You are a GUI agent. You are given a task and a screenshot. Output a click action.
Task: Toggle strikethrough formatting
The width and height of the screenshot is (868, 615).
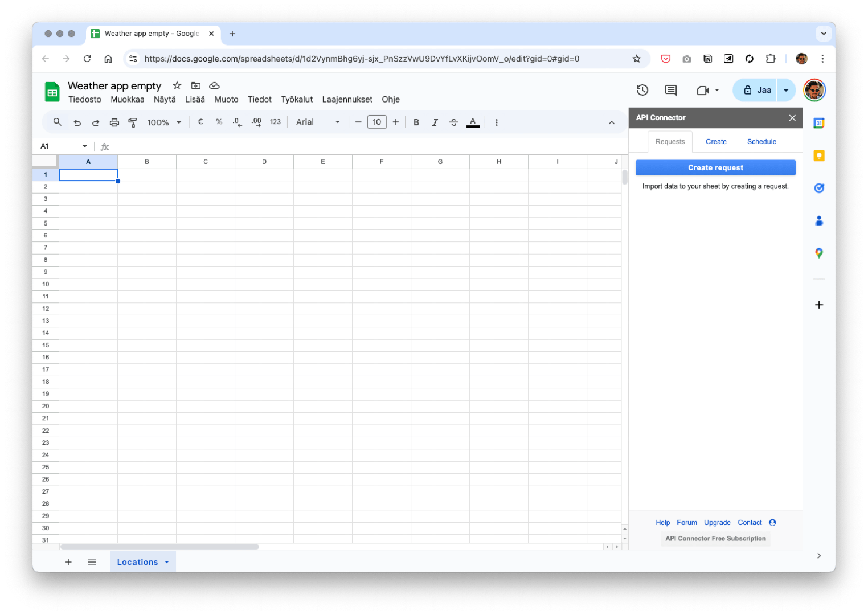click(x=453, y=122)
